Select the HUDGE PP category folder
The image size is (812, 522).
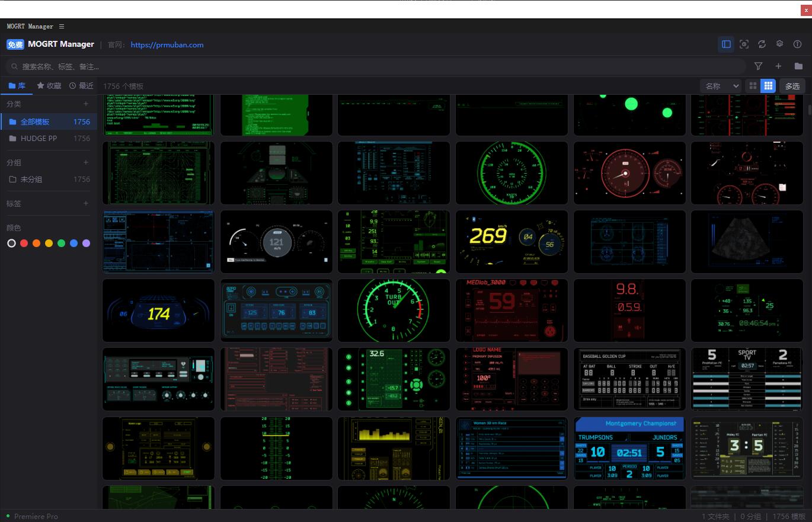[x=49, y=139]
